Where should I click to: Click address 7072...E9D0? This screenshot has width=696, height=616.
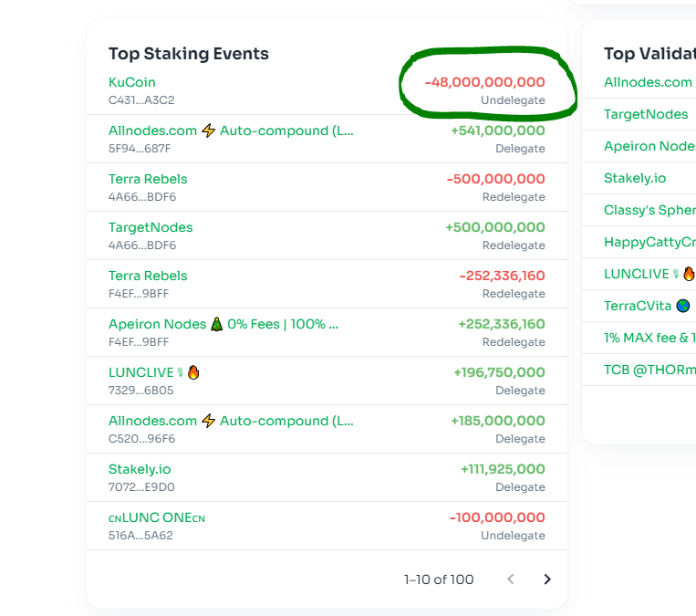point(141,487)
